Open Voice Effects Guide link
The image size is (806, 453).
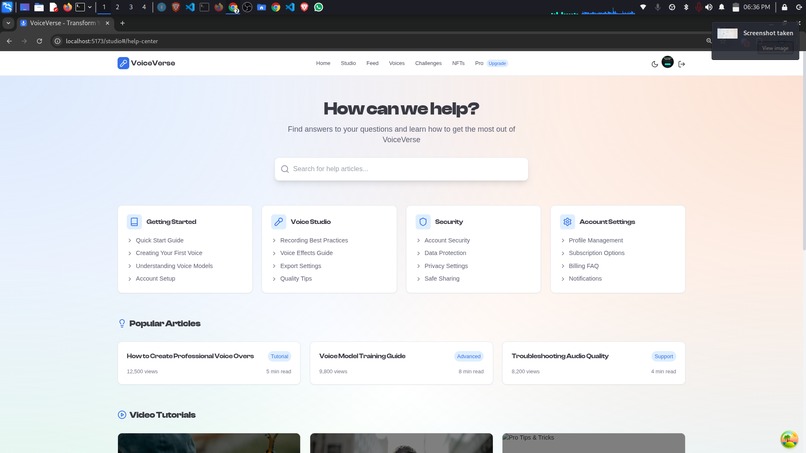coord(306,253)
